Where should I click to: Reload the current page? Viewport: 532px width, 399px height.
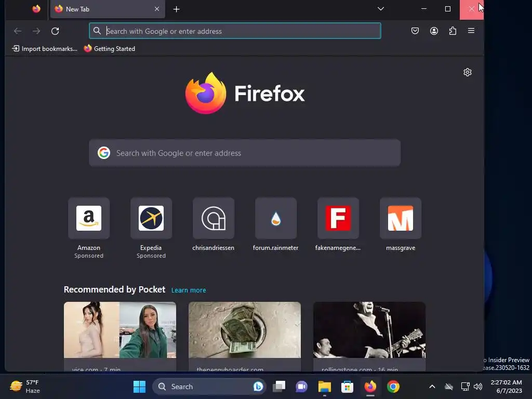[x=55, y=31]
